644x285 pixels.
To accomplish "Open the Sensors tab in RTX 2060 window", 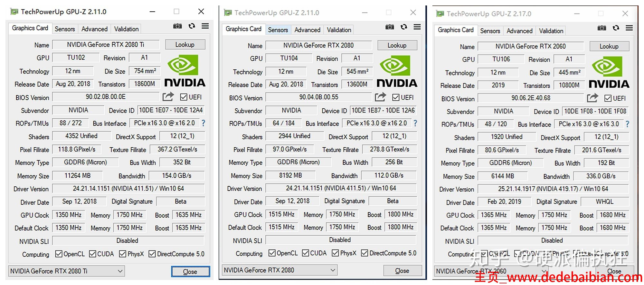I will [x=490, y=31].
